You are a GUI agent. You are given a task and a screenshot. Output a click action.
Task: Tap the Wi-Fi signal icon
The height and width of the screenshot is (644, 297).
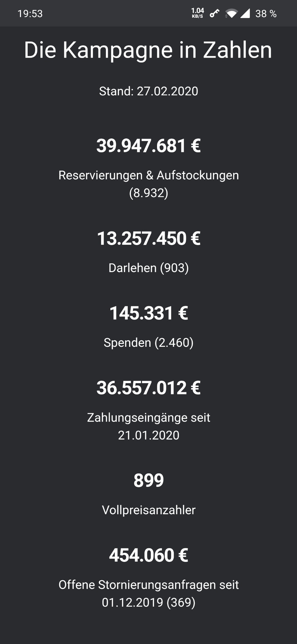click(231, 14)
